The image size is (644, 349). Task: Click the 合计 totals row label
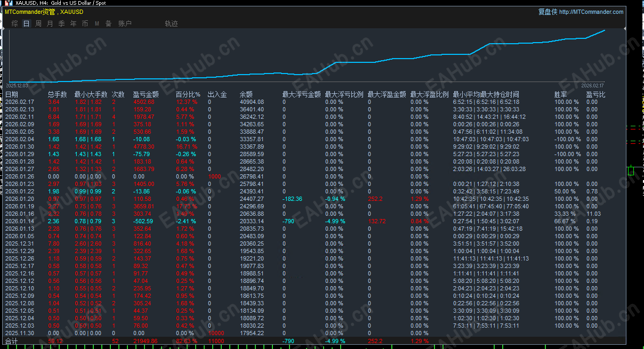pyautogui.click(x=11, y=340)
